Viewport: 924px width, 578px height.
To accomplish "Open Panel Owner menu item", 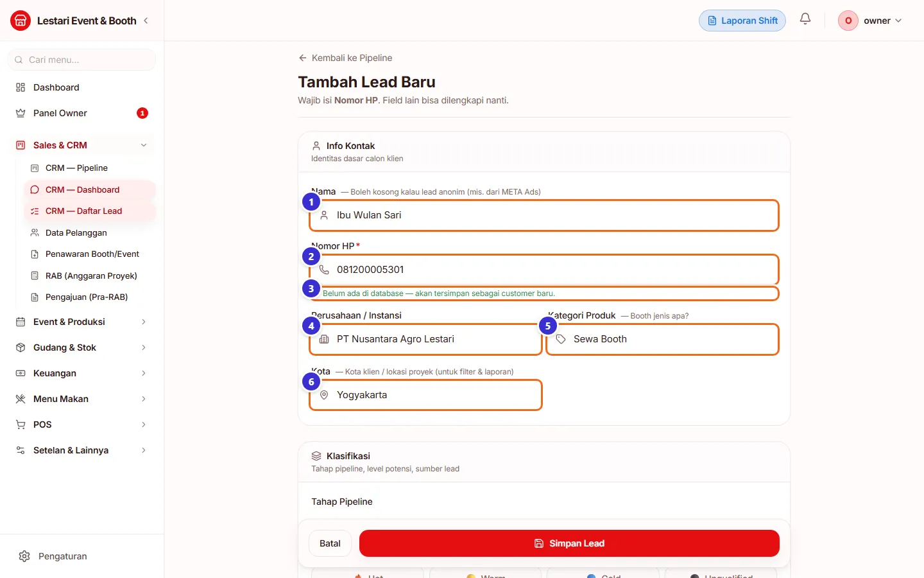I will pos(81,113).
